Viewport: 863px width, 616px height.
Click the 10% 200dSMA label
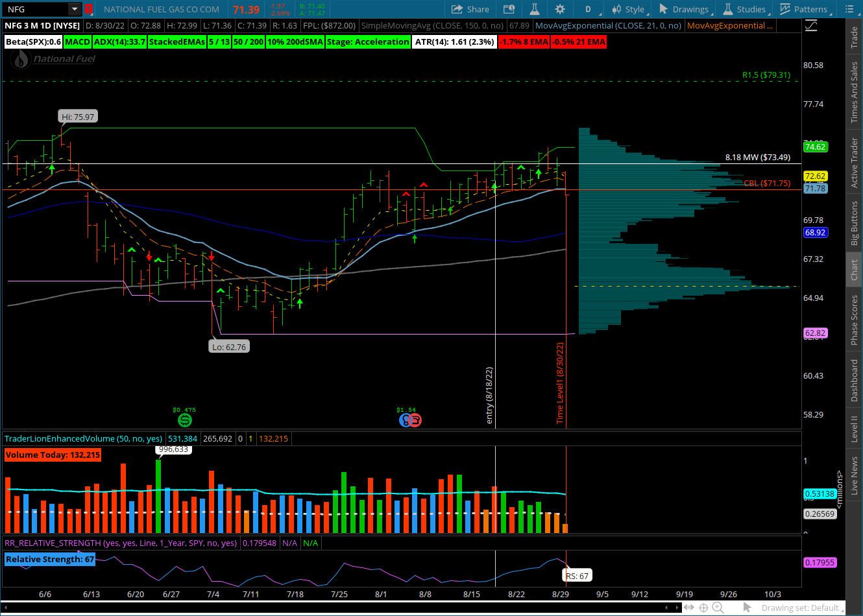pos(295,41)
